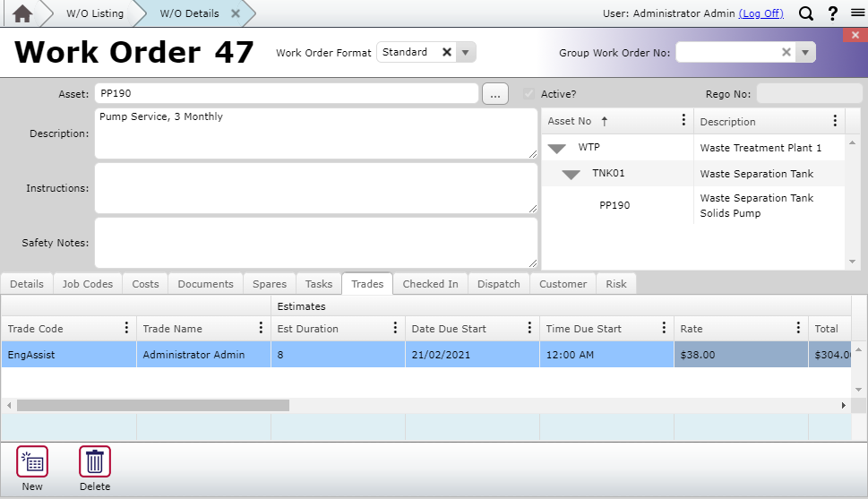Image resolution: width=868 pixels, height=499 pixels.
Task: Open the hamburger menu icon
Action: pos(857,13)
